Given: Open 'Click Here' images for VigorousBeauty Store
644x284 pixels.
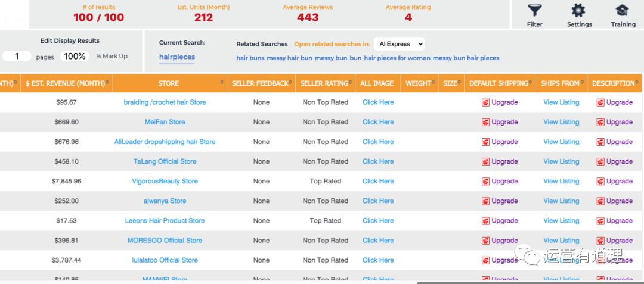Looking at the screenshot, I should (x=378, y=181).
